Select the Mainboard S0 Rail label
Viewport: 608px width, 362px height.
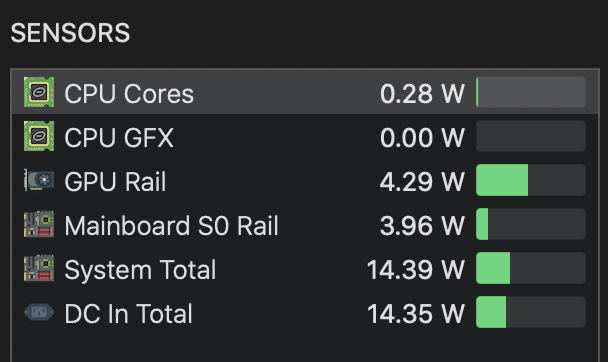171,226
